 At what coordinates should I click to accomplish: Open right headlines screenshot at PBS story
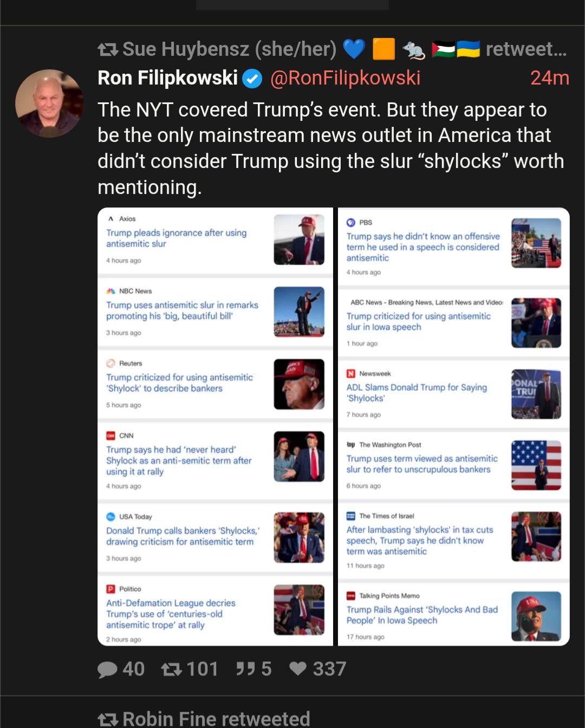454,247
